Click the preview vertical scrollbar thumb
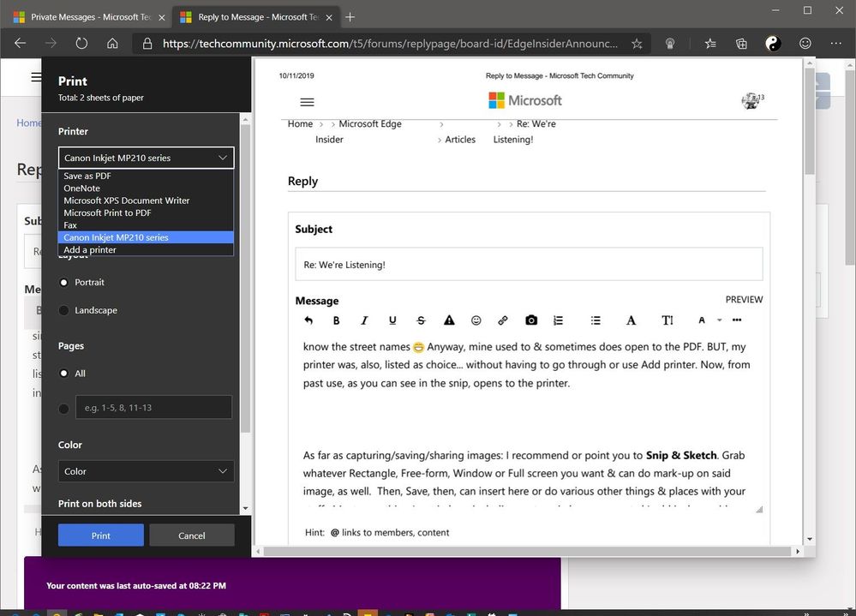The height and width of the screenshot is (616, 856). [x=809, y=120]
